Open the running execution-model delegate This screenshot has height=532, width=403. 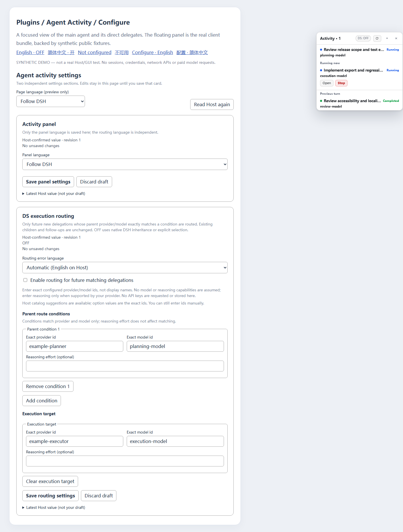(x=327, y=83)
